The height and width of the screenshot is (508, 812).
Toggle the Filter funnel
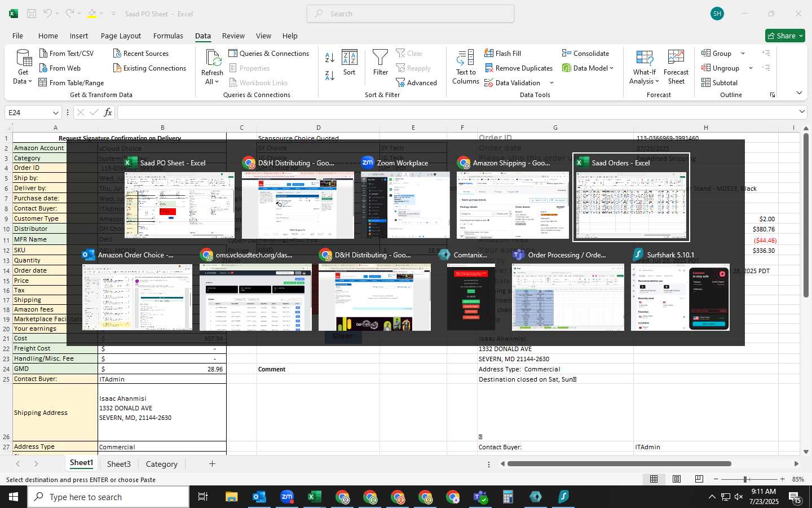[x=381, y=63]
